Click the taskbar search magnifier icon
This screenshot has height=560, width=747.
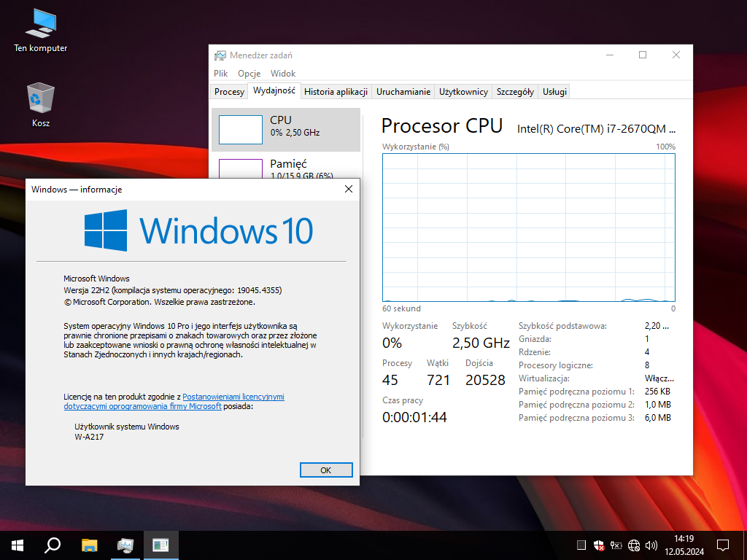point(53,545)
